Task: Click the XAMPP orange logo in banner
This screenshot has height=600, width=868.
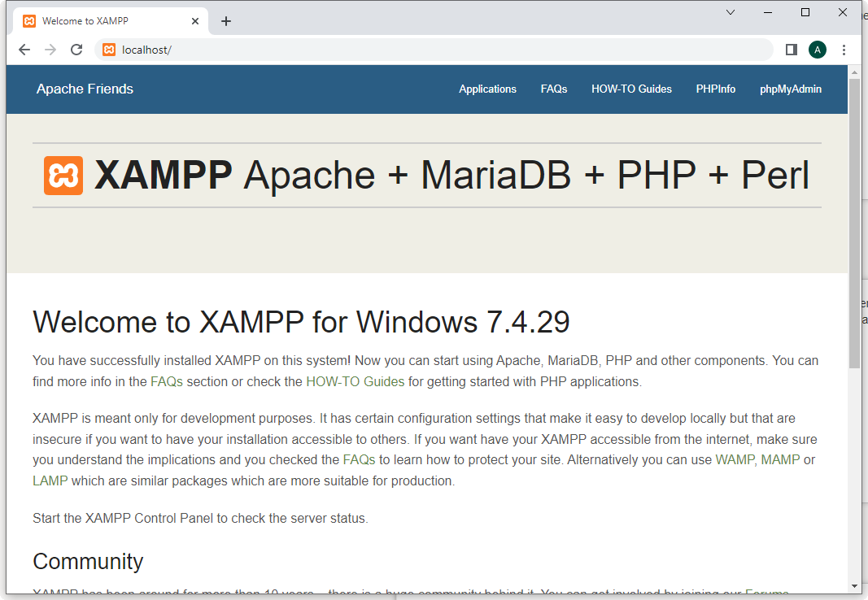Action: pyautogui.click(x=63, y=176)
